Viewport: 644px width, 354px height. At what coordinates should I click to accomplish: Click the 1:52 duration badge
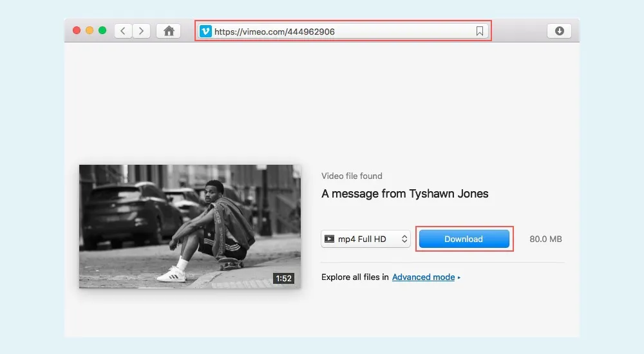[x=283, y=279]
